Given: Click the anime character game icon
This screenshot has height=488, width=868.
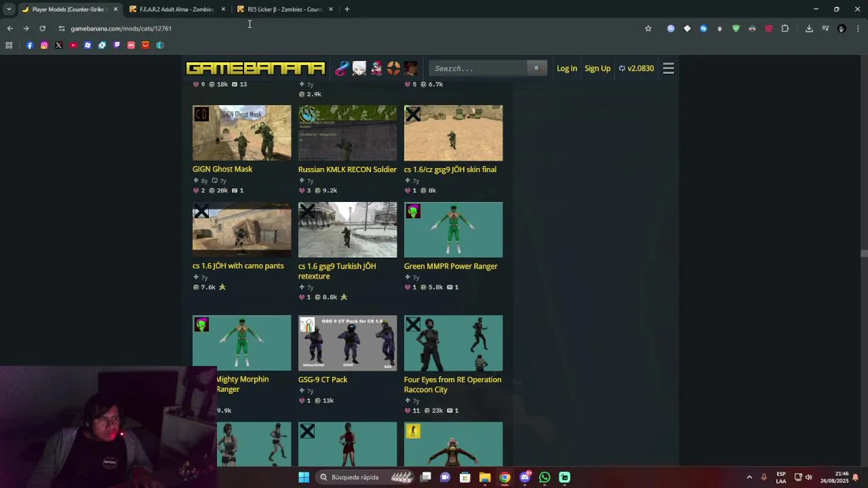Looking at the screenshot, I should click(359, 68).
